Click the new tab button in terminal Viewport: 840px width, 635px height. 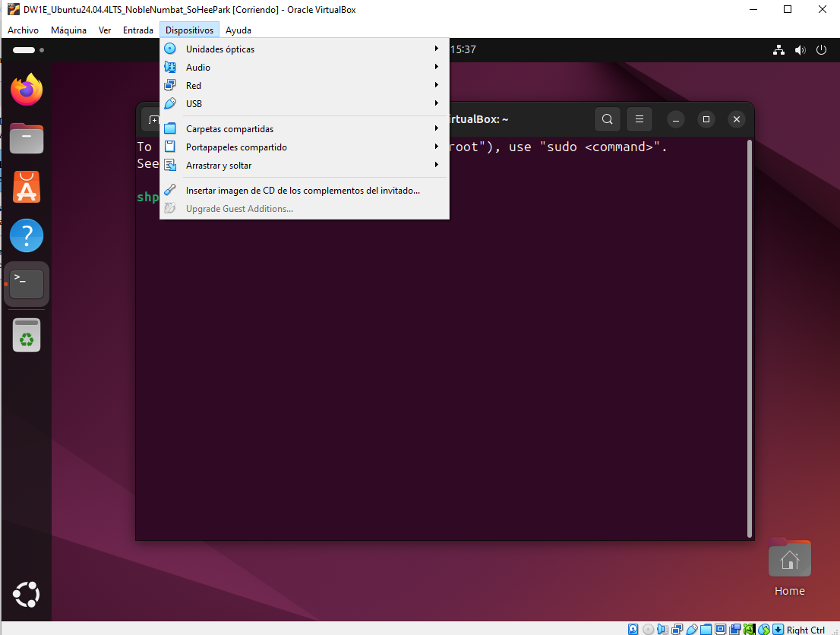[152, 119]
